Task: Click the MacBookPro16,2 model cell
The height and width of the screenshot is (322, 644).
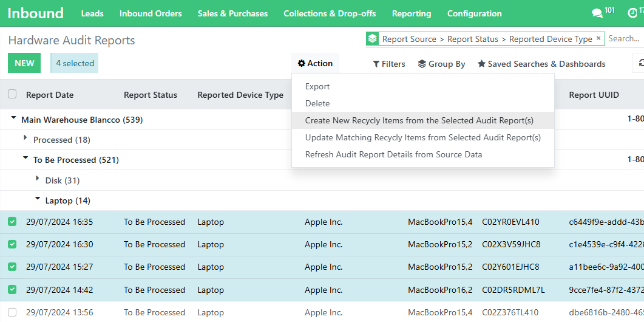Action: (x=440, y=290)
